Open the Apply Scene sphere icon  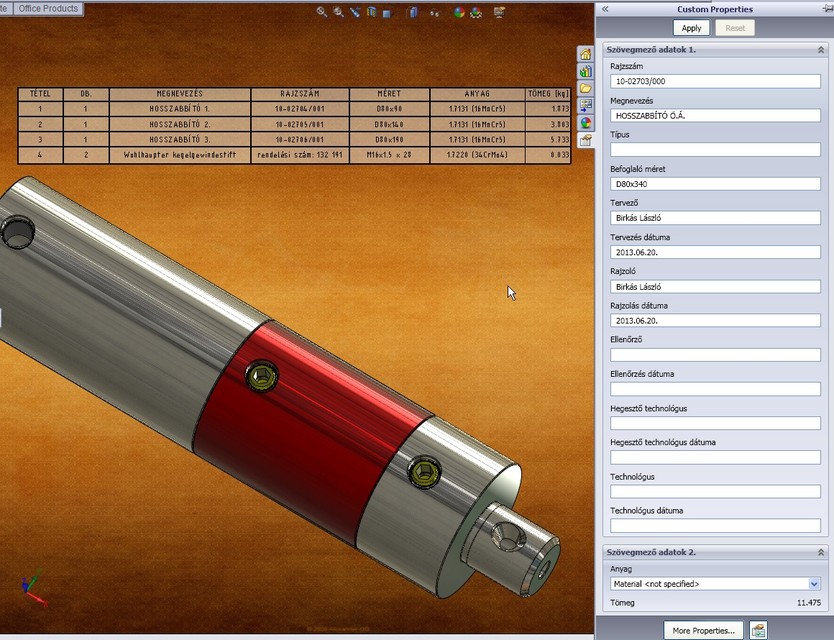458,12
